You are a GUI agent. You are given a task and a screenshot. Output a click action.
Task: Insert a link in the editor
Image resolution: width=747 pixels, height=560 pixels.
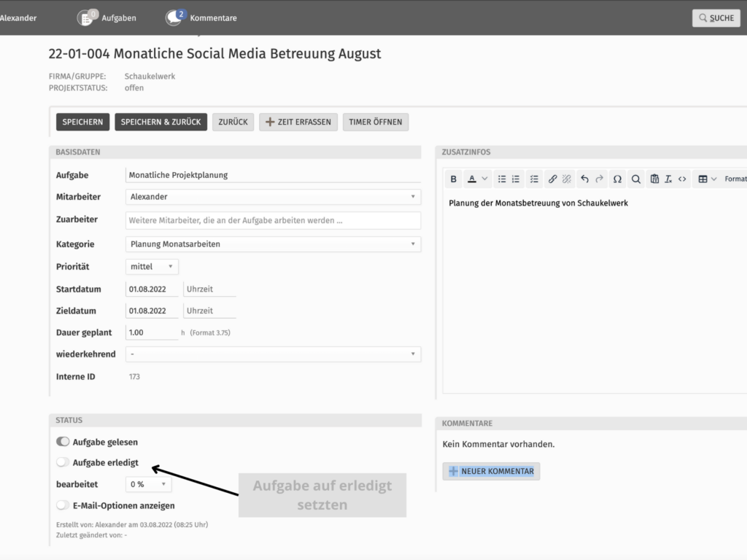point(552,179)
